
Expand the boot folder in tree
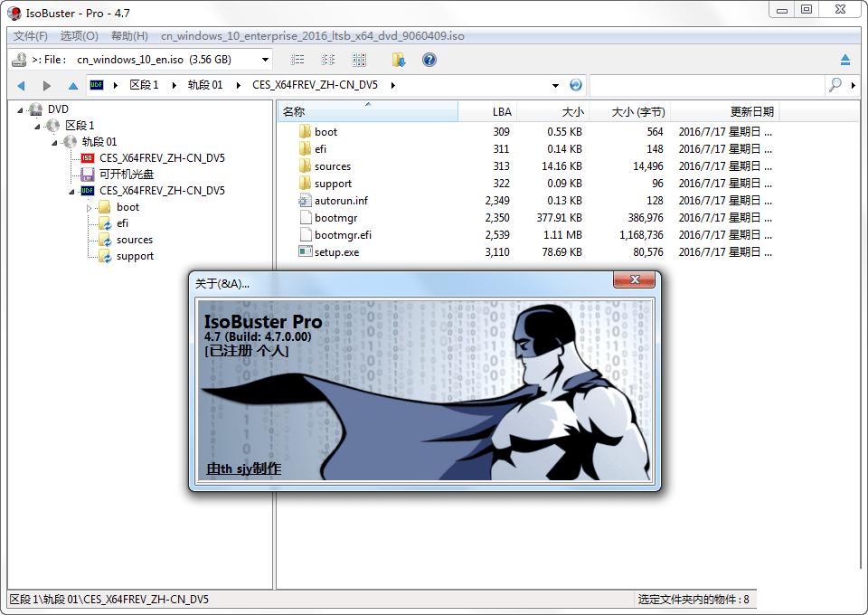pos(90,208)
